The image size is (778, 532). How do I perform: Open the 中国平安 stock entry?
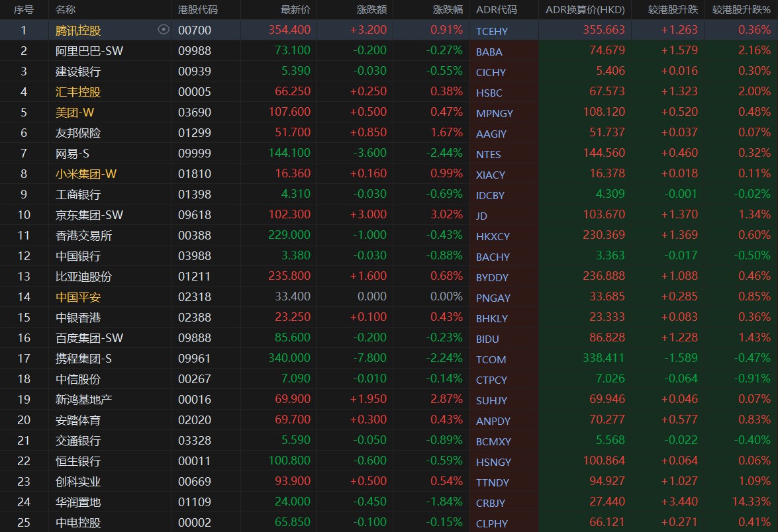tap(78, 297)
